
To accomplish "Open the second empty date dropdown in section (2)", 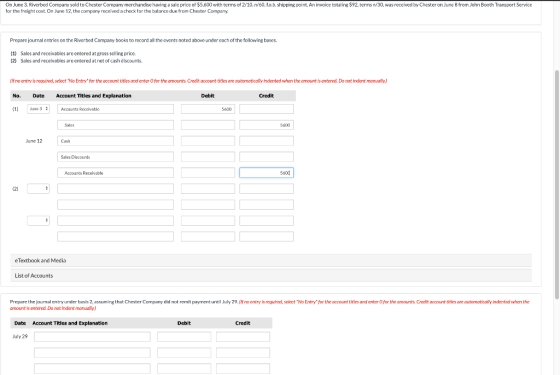I will coord(38,220).
